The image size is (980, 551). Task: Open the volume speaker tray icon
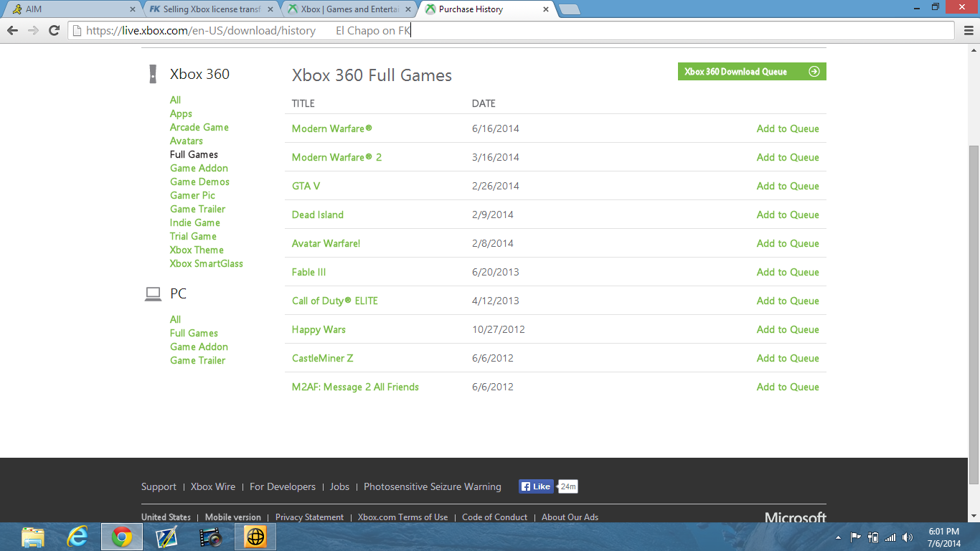point(908,537)
